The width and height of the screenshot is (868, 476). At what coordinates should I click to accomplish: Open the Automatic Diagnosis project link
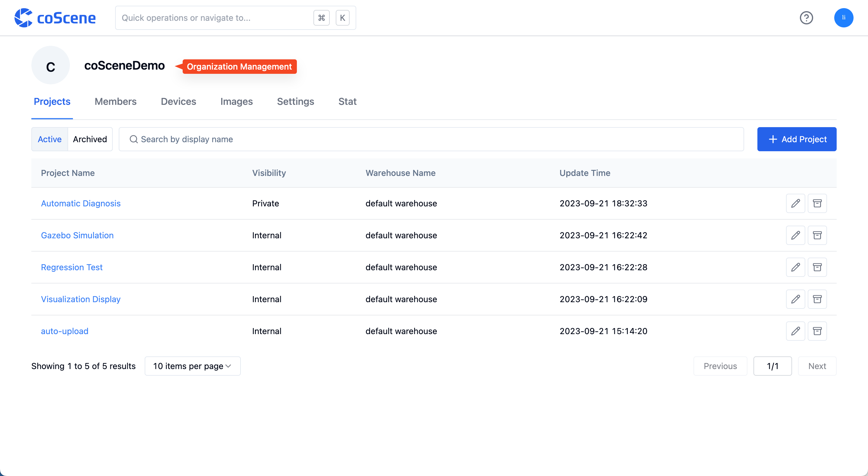coord(80,203)
